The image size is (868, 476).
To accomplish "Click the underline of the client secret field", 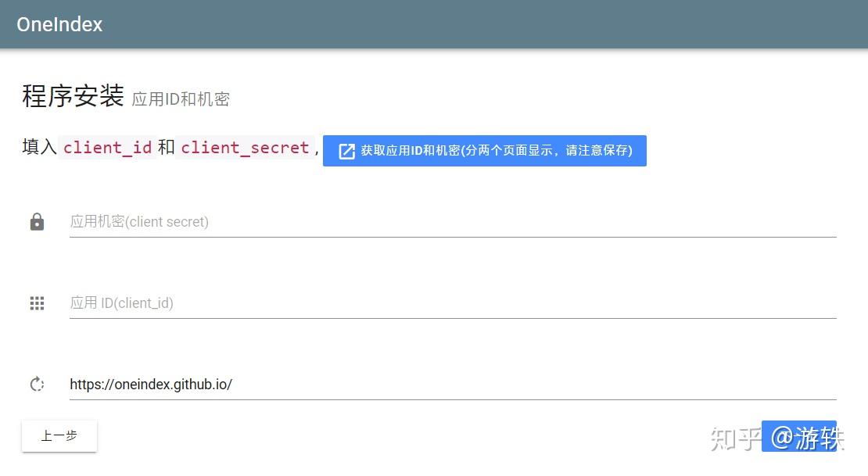I will tap(454, 238).
